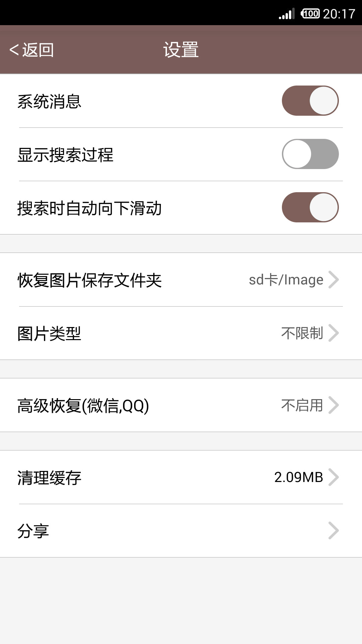
Task: Turn off 搜索时自动向下滑动 switch
Action: 310,207
